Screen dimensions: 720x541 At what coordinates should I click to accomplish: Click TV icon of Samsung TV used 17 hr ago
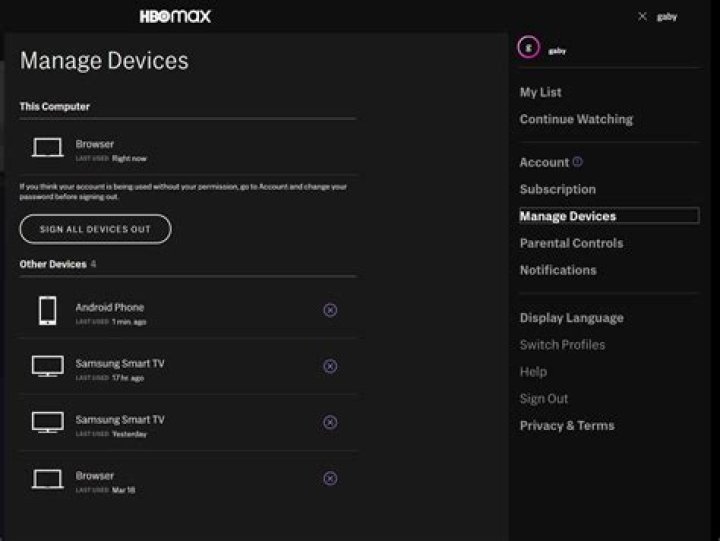tap(47, 366)
